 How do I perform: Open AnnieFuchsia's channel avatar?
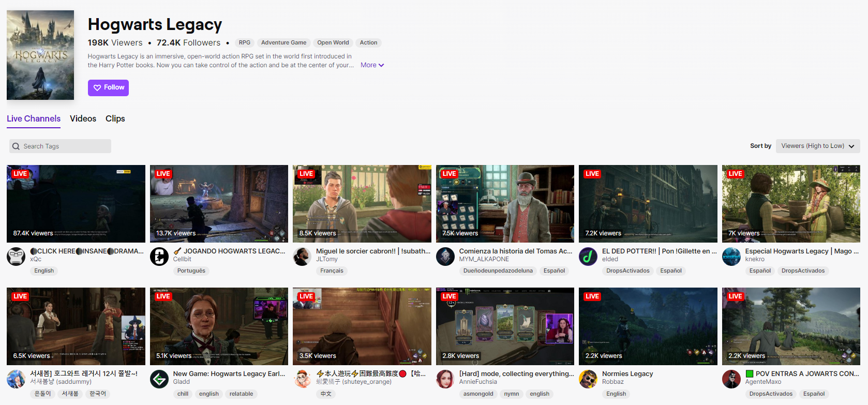[x=445, y=379]
